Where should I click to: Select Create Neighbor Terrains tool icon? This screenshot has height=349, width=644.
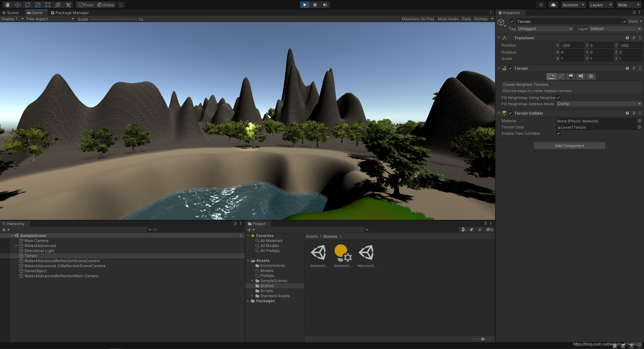tap(551, 77)
